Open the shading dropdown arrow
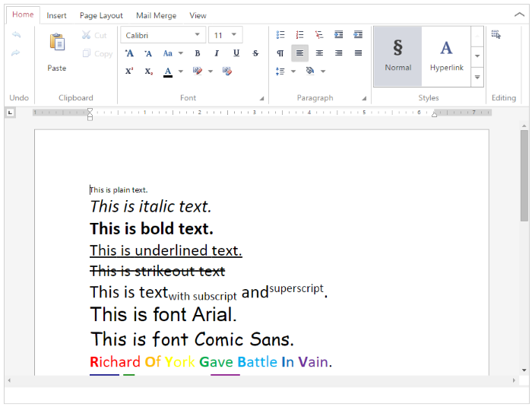Screen dimensions: 532x407 pyautogui.click(x=323, y=72)
